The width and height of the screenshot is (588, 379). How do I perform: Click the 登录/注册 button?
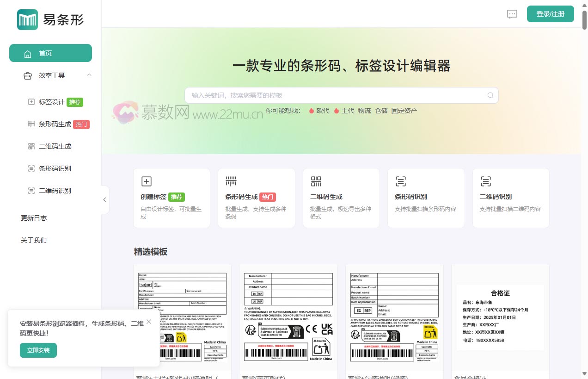pos(550,14)
